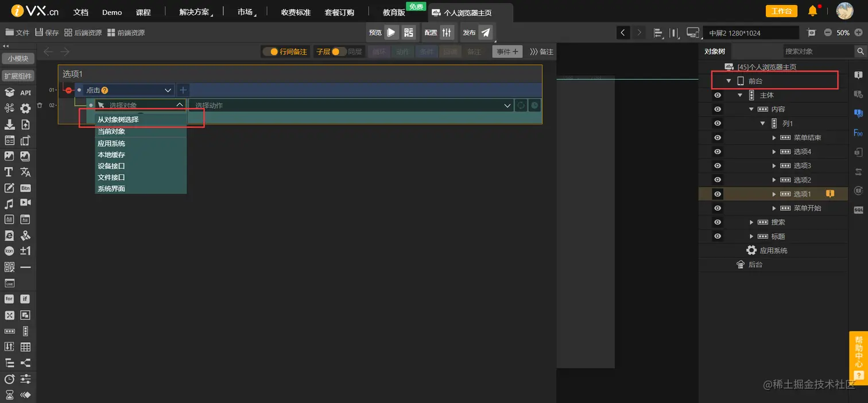Click the 工作台 button
Viewport: 868px width, 403px height.
(781, 11)
